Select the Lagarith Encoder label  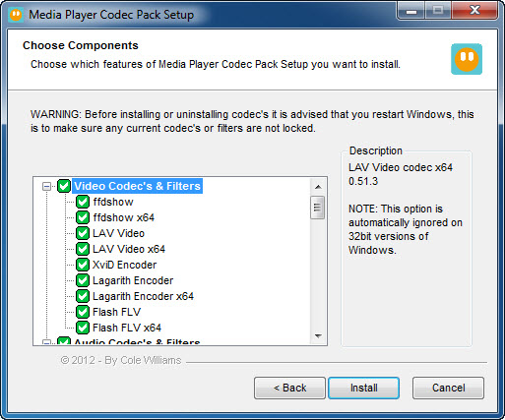coord(133,280)
